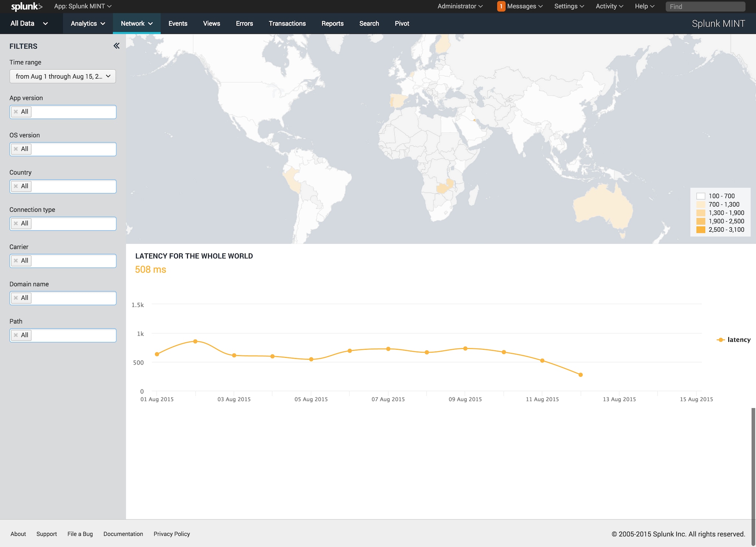Remove the All tag in Path
Viewport: 756px width, 547px height.
coord(16,335)
